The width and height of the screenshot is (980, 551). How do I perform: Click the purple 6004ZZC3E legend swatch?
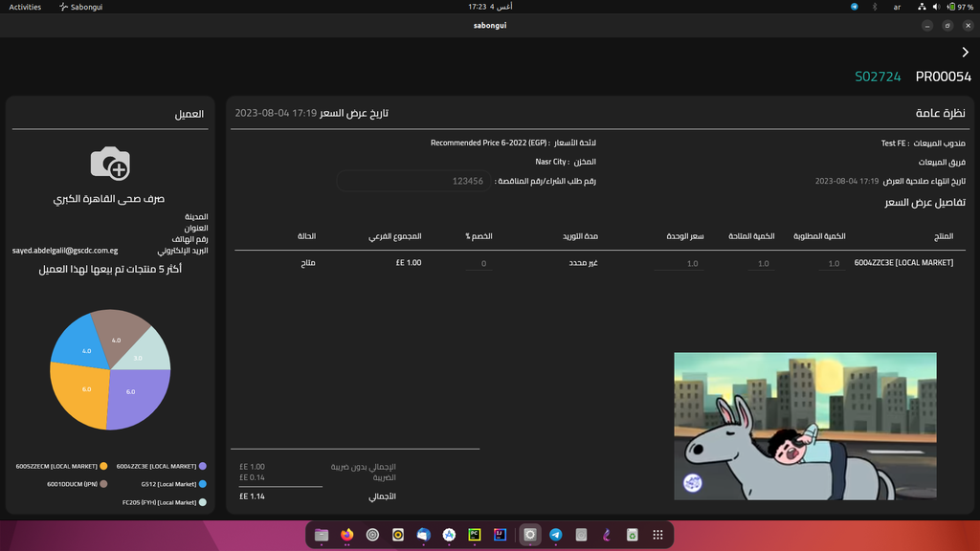click(x=203, y=466)
